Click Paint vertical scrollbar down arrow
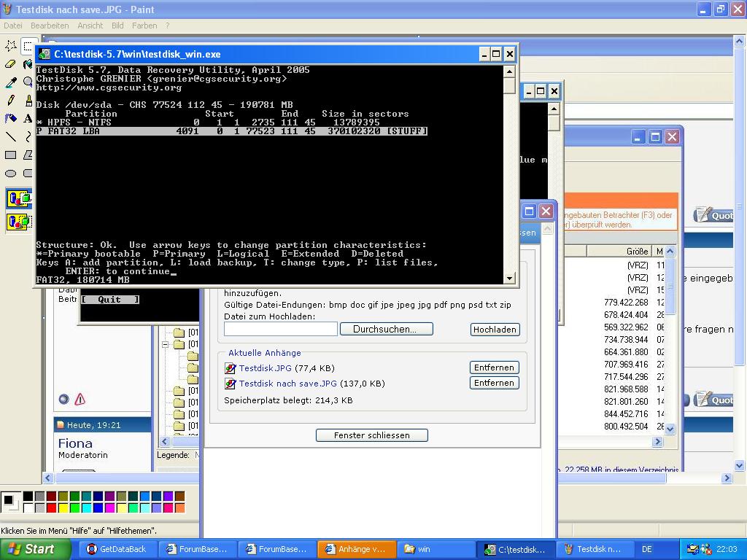Screen dimensions: 747x560 coord(740,466)
